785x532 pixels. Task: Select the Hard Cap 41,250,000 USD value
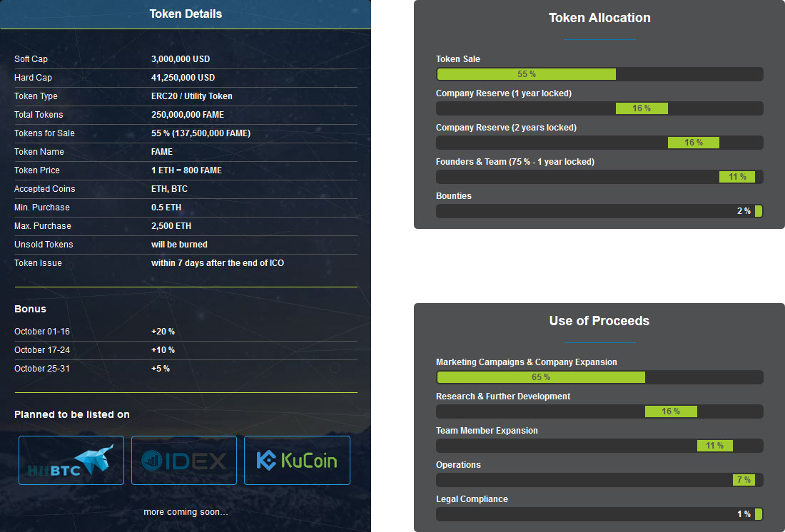[x=183, y=78]
